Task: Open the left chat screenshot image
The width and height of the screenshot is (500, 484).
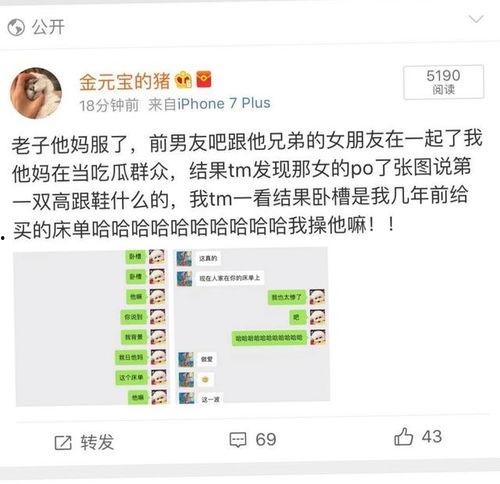Action: click(92, 327)
